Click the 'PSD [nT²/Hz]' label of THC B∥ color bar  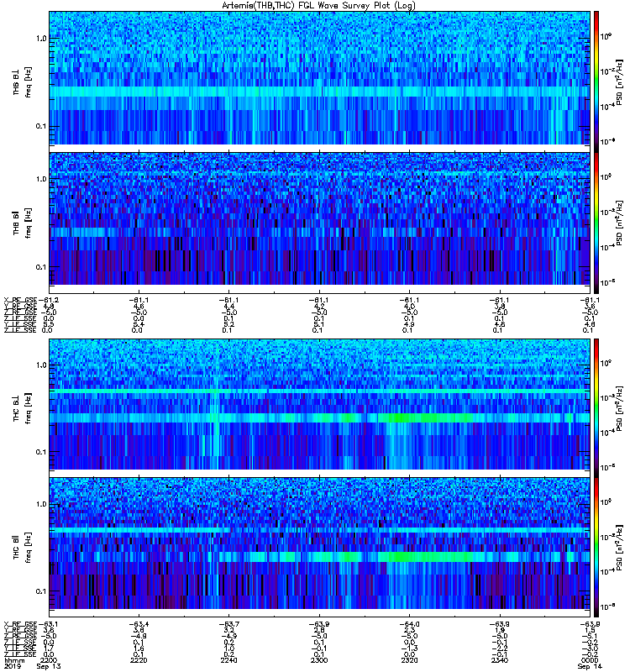point(619,548)
